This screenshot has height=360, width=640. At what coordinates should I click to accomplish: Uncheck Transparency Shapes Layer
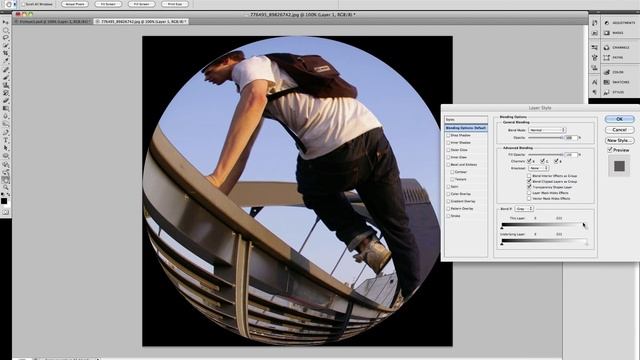[529, 187]
